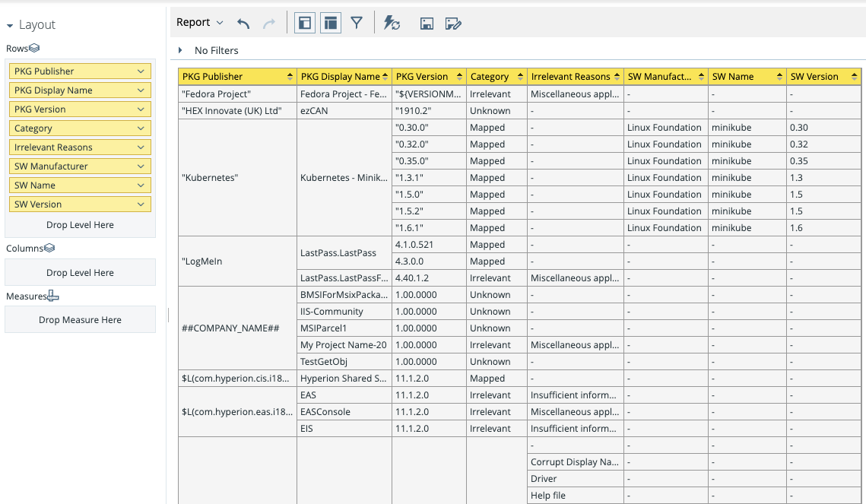The image size is (866, 504).
Task: Undo the last action
Action: (x=243, y=23)
